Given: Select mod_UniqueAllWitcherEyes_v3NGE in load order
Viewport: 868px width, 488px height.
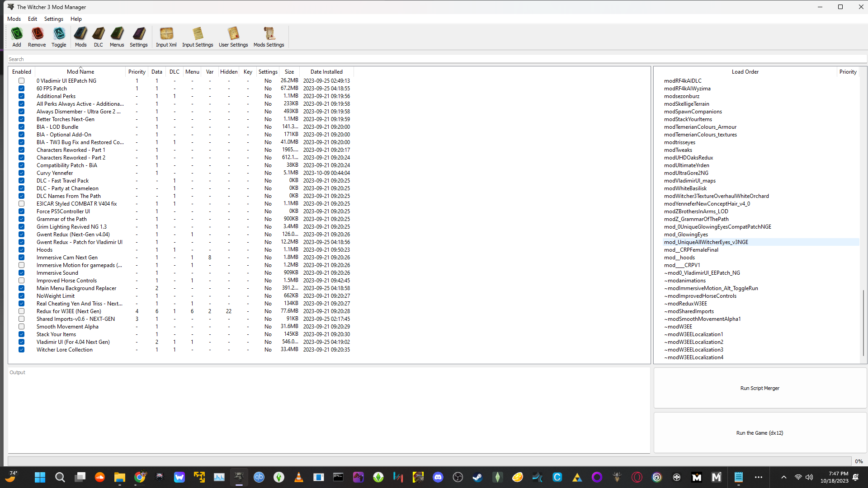Looking at the screenshot, I should pos(760,242).
